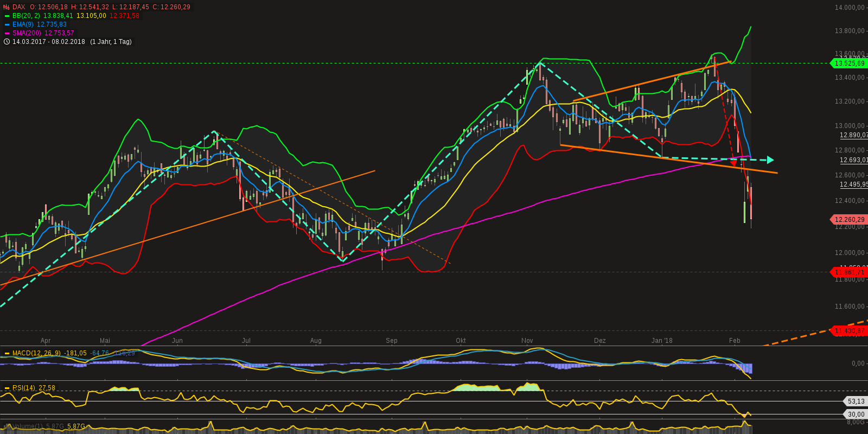Click the red 11.861,71 price tag
Viewport: 868px width, 434px height.
[849, 272]
